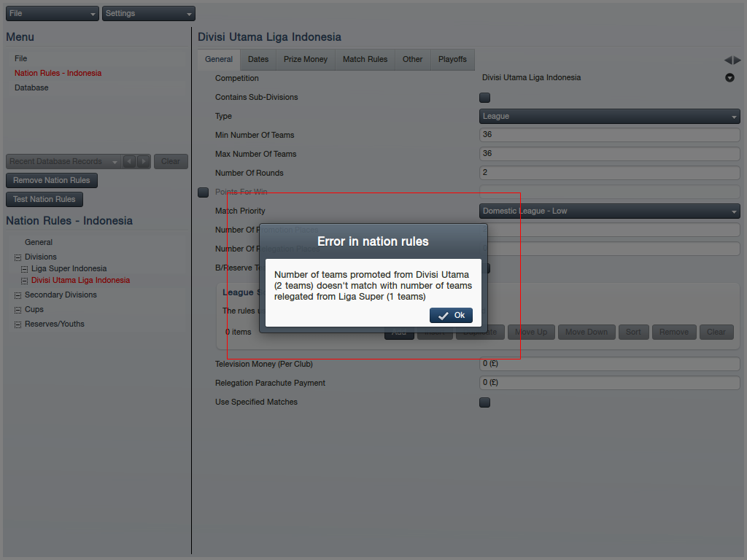Click the right tab-scroll arrow
The height and width of the screenshot is (560, 747).
pos(738,61)
